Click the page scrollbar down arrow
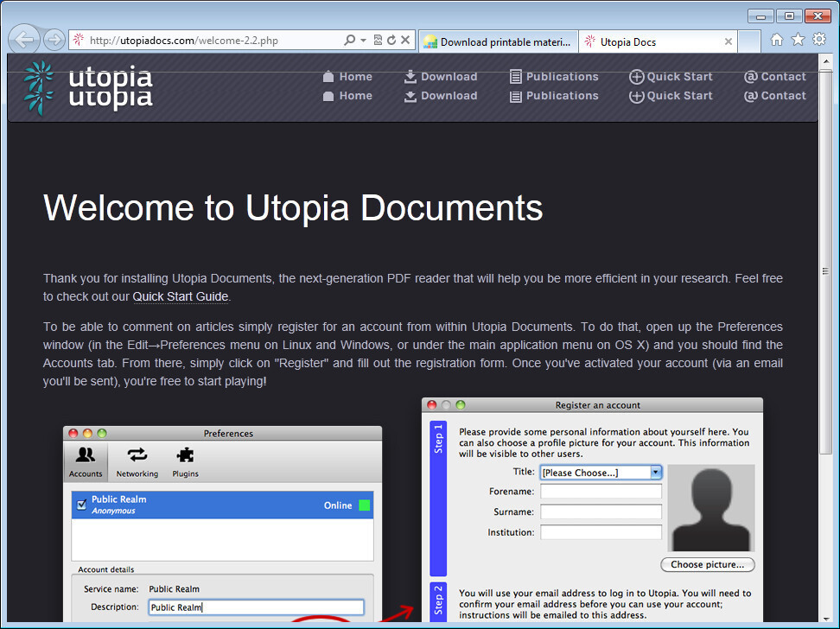Viewport: 840px width, 629px height. (826, 618)
